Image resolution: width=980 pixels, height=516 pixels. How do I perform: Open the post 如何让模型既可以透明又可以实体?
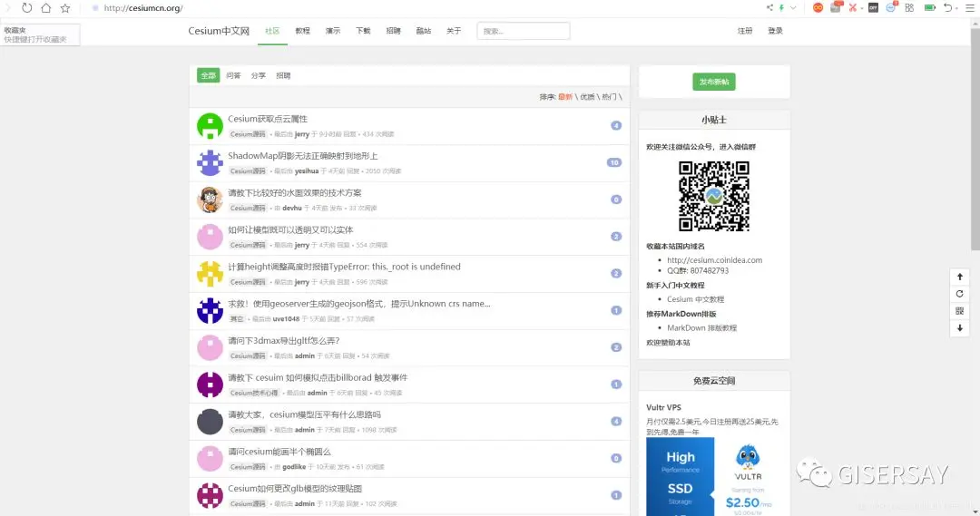point(290,230)
